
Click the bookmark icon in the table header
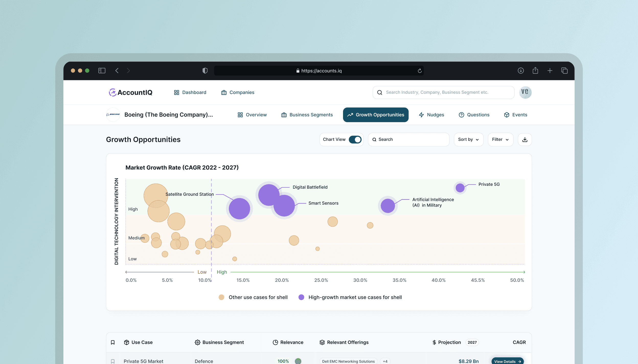pos(113,342)
